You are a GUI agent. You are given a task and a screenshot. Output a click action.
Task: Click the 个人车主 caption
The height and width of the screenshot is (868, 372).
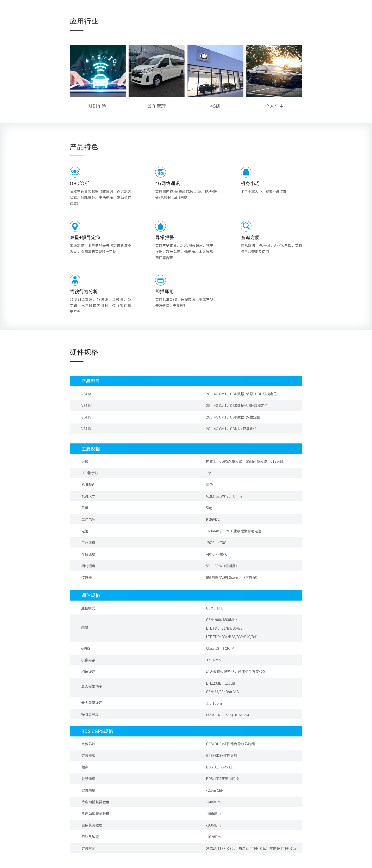coord(274,106)
